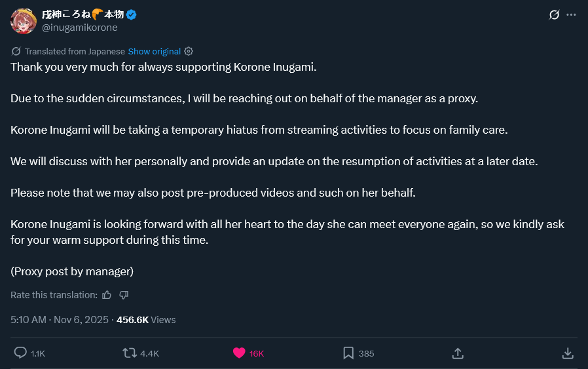Screen dimensions: 588x369
Task: Click the 5:10 AM · Nov 6, 2025 timestamp
Action: pos(60,320)
